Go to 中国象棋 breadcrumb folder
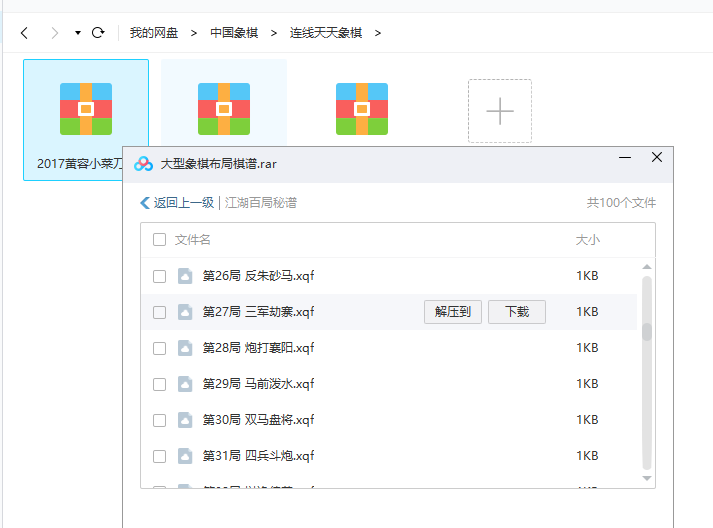Viewport: 713px width, 528px height. pos(234,33)
